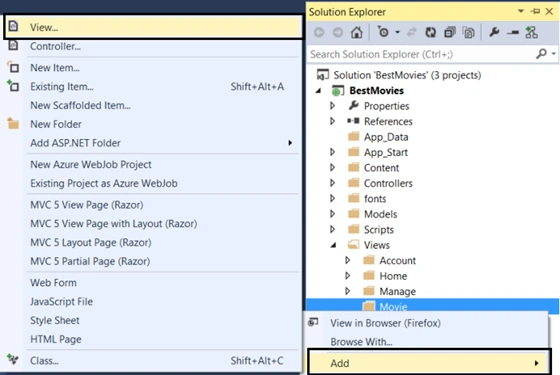
Task: Click the View in Browser (Firefox) entry
Action: click(427, 323)
